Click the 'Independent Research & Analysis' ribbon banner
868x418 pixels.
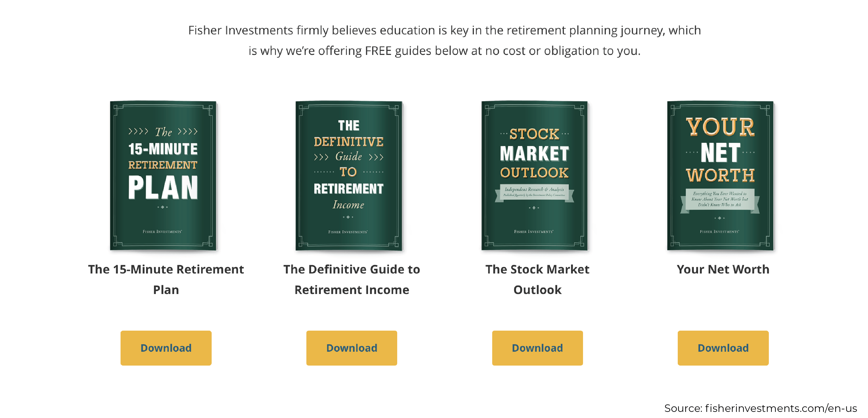(534, 193)
